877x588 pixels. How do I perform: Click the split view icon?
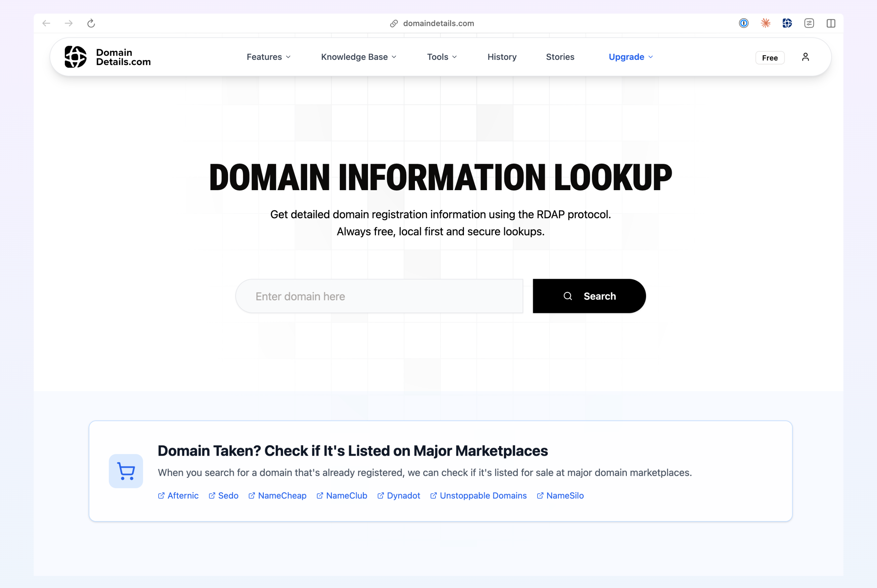click(830, 23)
